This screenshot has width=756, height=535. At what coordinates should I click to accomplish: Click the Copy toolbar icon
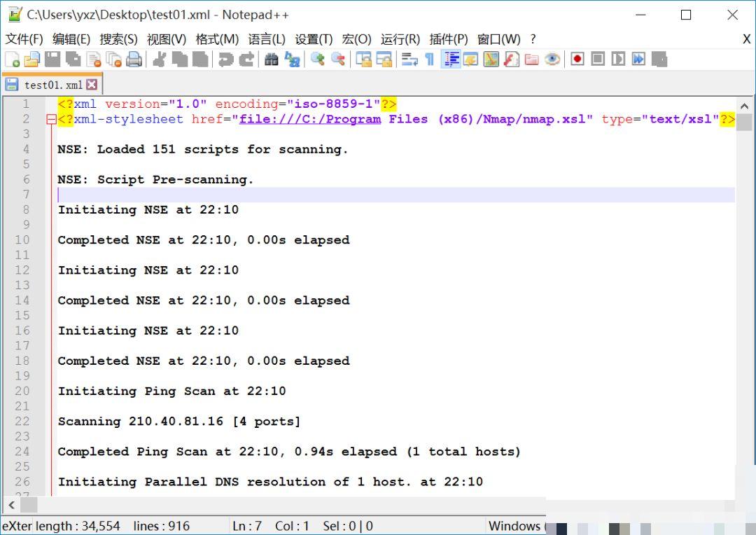tap(180, 60)
